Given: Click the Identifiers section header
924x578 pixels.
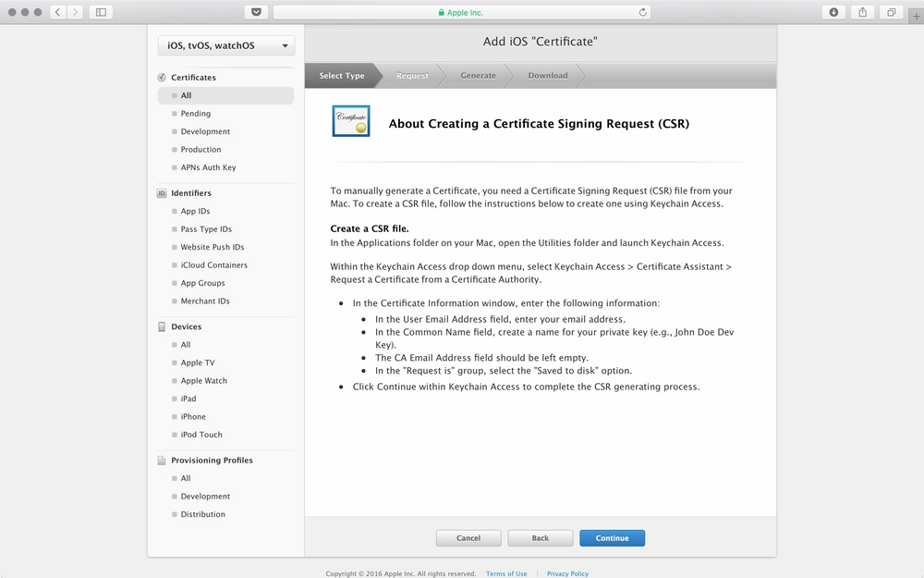Looking at the screenshot, I should [x=191, y=193].
